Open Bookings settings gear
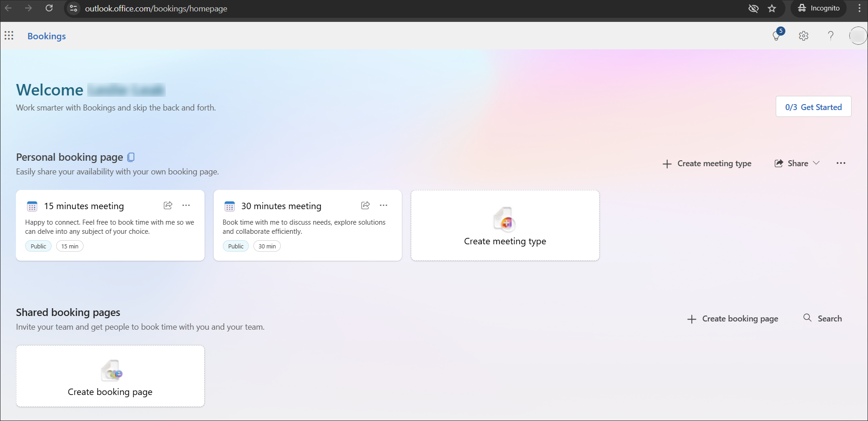 point(804,36)
